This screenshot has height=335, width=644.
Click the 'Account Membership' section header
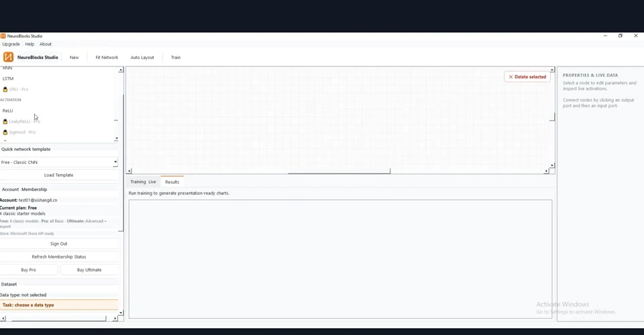point(25,190)
